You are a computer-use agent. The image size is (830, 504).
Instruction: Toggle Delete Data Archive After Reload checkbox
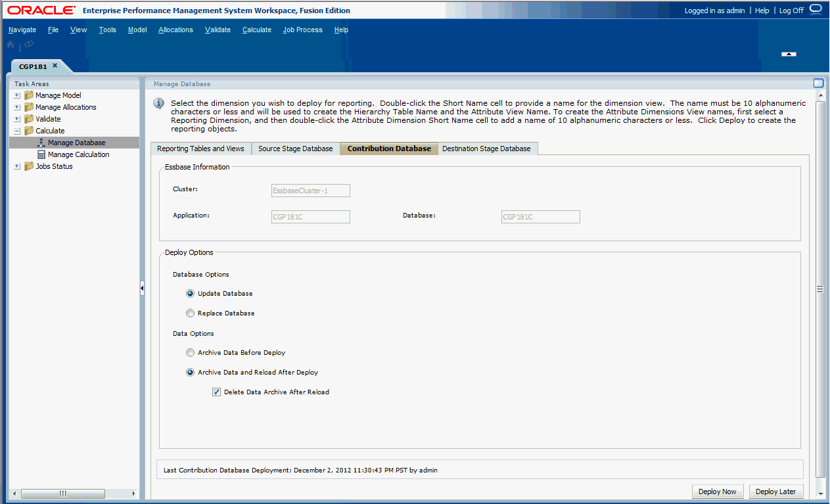(216, 392)
